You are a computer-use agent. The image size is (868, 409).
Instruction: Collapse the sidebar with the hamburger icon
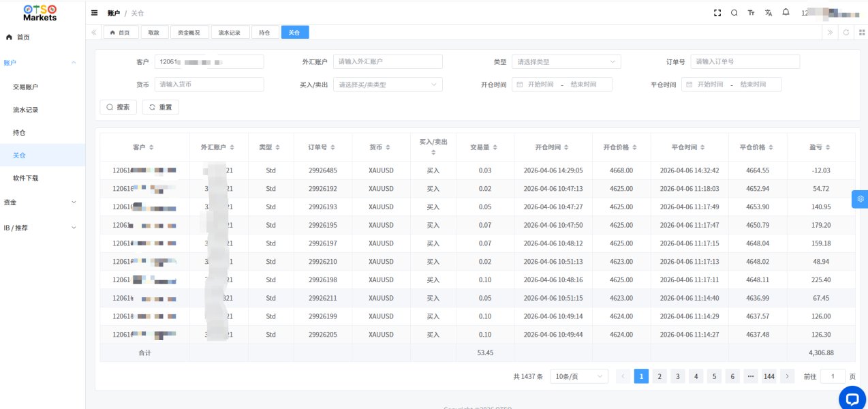pos(94,13)
